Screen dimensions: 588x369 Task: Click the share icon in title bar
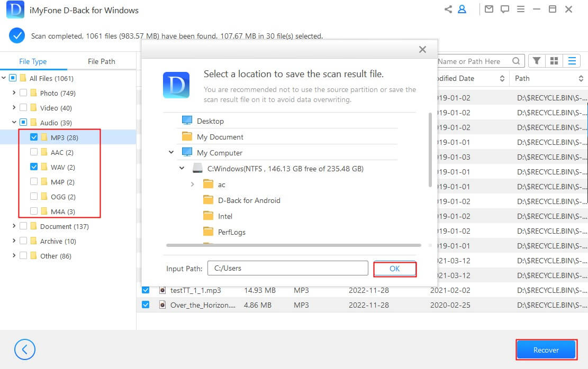[x=448, y=10]
